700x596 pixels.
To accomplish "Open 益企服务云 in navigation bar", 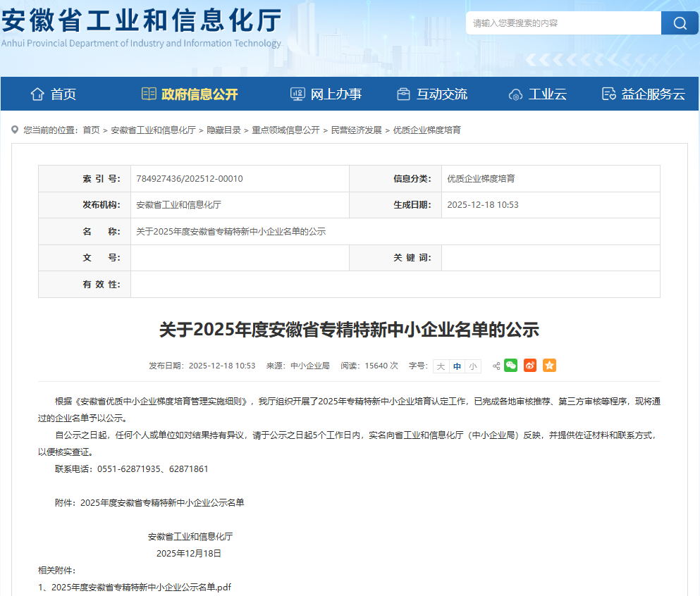I will click(653, 94).
